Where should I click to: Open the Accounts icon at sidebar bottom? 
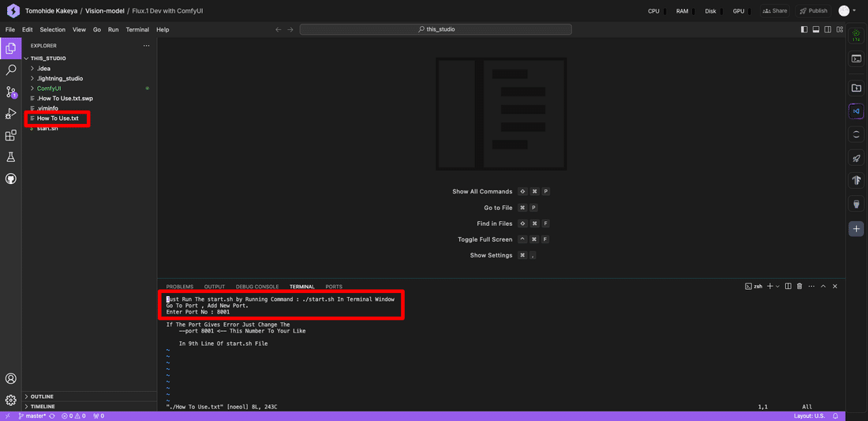click(10, 379)
